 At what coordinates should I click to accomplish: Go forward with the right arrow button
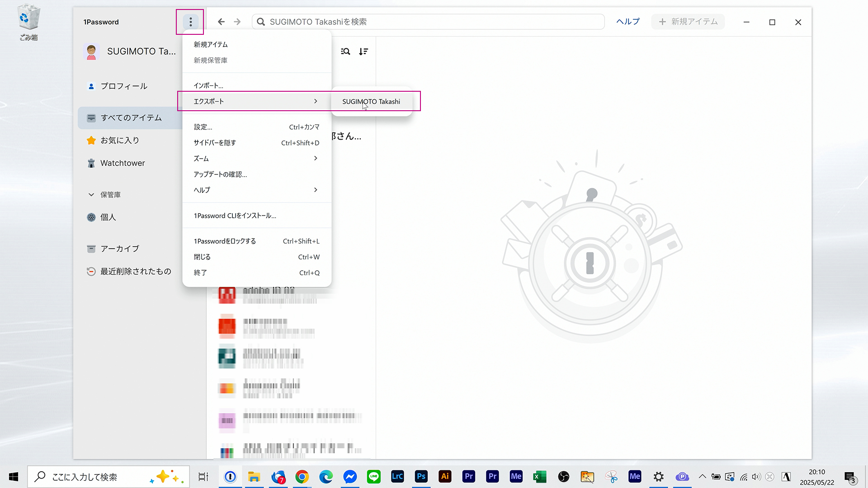(x=237, y=22)
